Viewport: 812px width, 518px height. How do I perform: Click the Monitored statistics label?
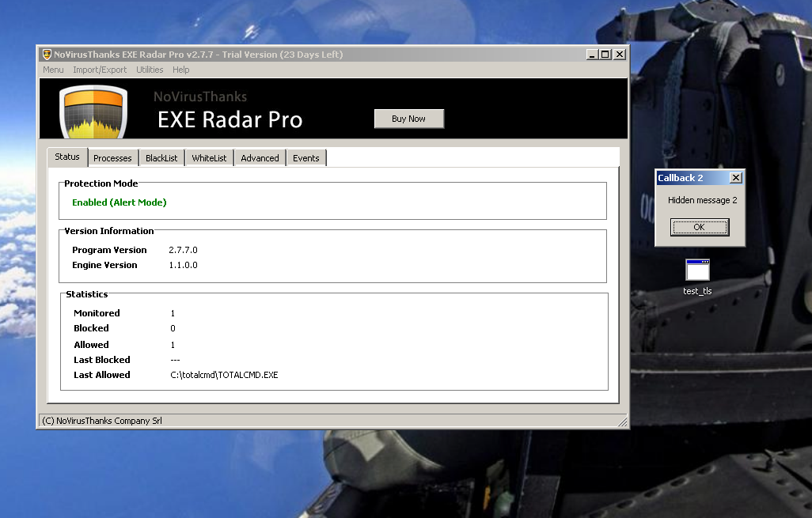click(97, 313)
